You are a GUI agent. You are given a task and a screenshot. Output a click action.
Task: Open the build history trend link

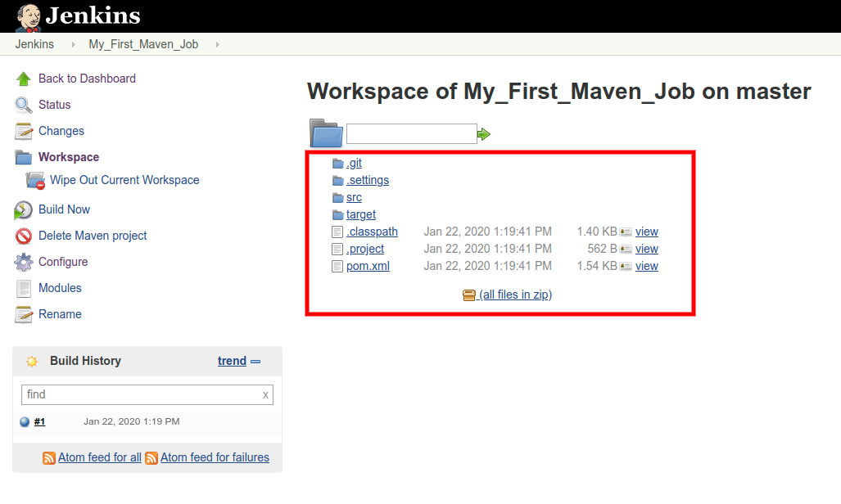(x=233, y=362)
